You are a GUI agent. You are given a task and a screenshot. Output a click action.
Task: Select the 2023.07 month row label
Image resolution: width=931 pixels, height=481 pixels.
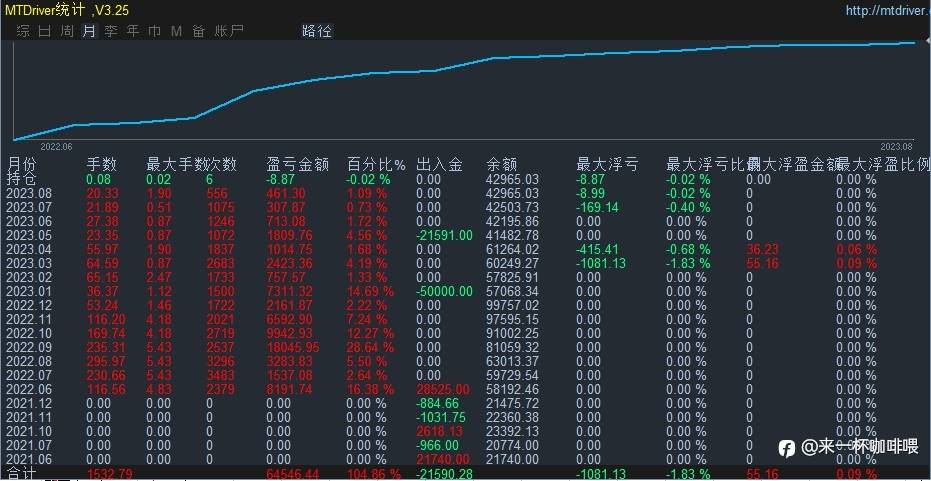click(x=29, y=207)
